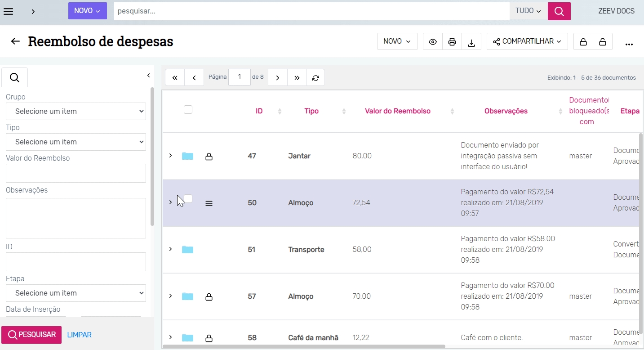
Task: Click the horizontal scrollbar under the table
Action: click(304, 346)
